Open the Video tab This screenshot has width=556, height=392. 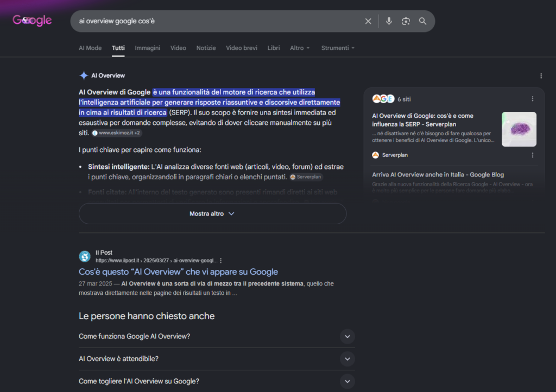point(178,48)
